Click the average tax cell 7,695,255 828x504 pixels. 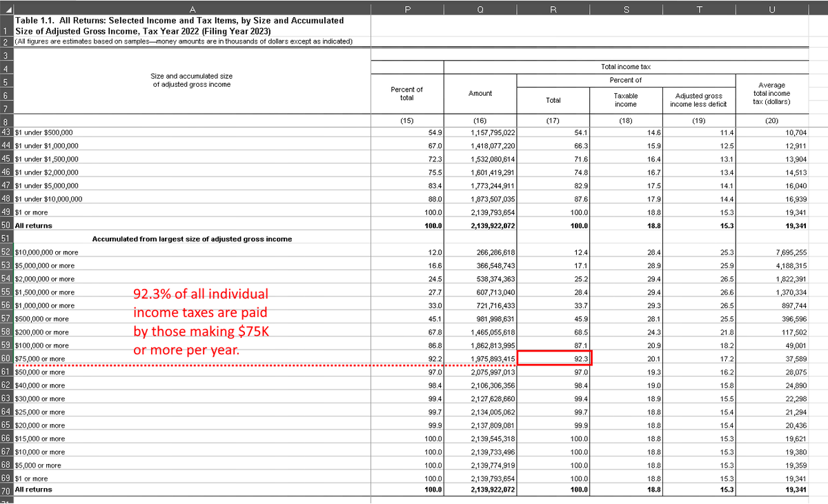tap(773, 252)
